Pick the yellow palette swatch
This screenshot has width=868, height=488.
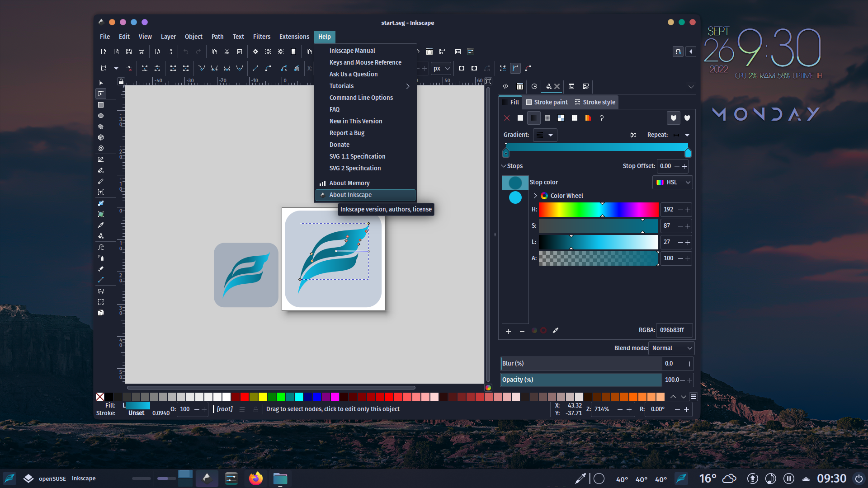coord(263,397)
